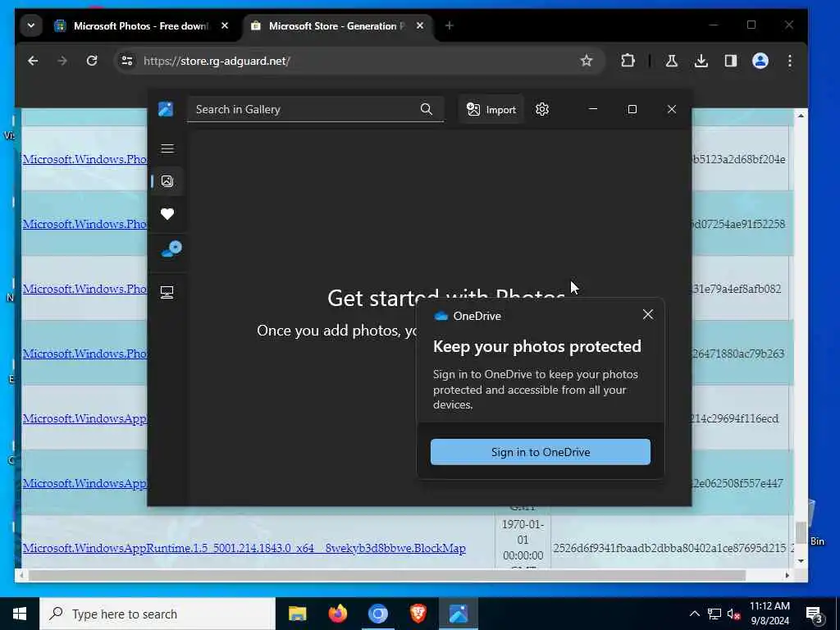Click hash text ending 31e79a4ef8afb082
Screen dimensions: 840x630
coord(737,289)
